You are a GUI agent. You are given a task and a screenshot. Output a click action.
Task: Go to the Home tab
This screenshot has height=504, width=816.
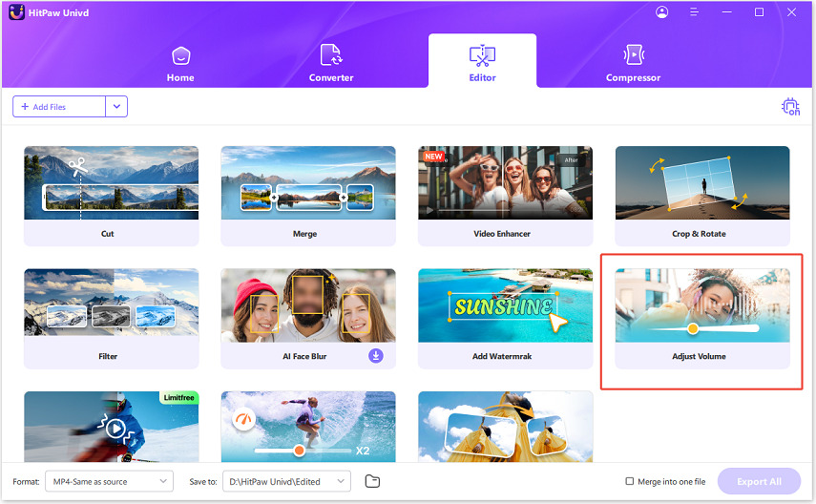point(180,63)
